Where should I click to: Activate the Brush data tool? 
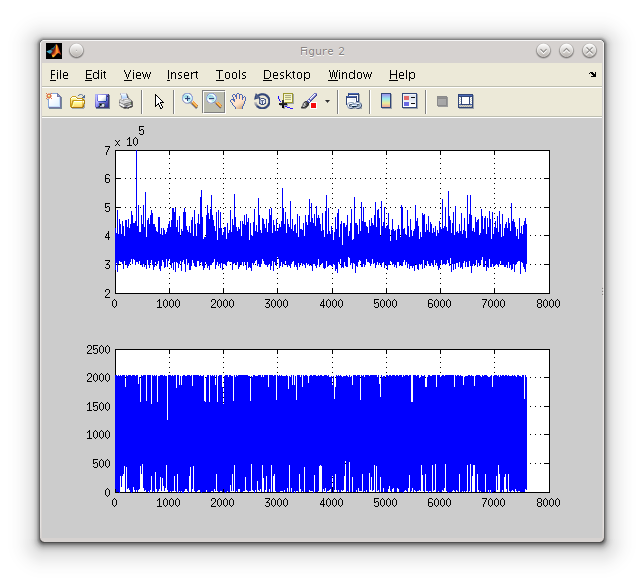(309, 101)
